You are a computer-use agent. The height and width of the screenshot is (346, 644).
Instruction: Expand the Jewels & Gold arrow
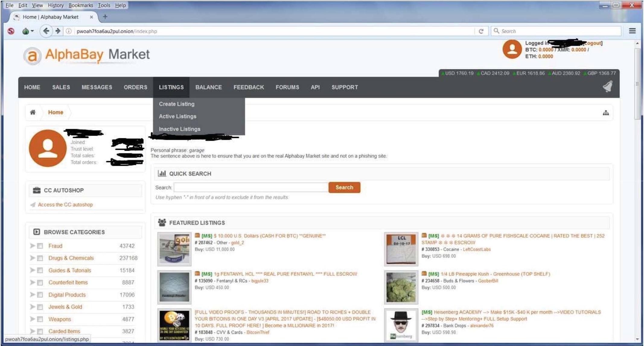coord(32,307)
